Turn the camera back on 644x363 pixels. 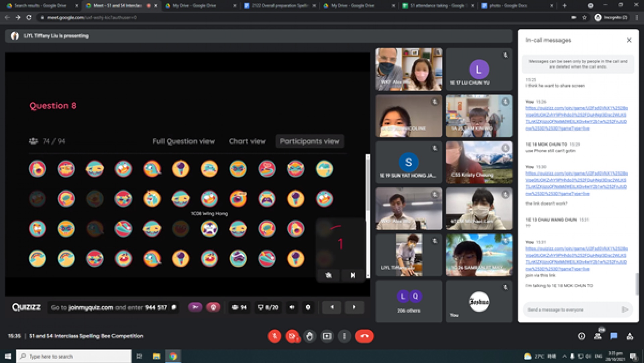click(292, 336)
